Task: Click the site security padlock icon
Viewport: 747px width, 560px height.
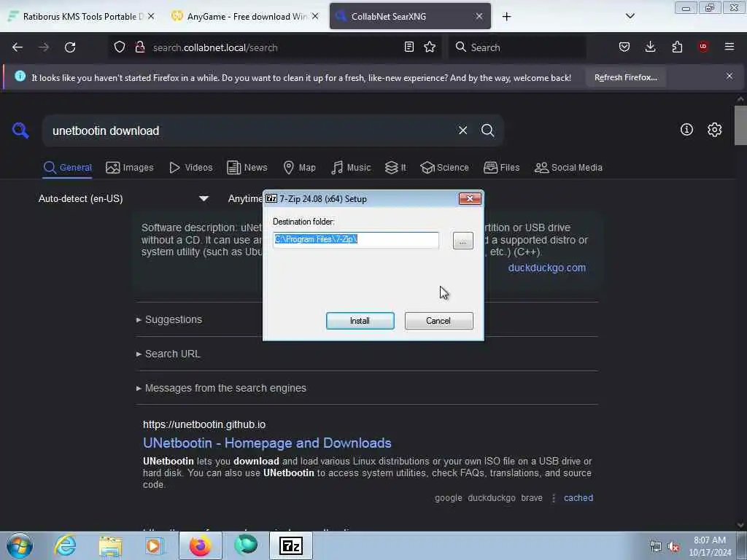Action: (139, 47)
